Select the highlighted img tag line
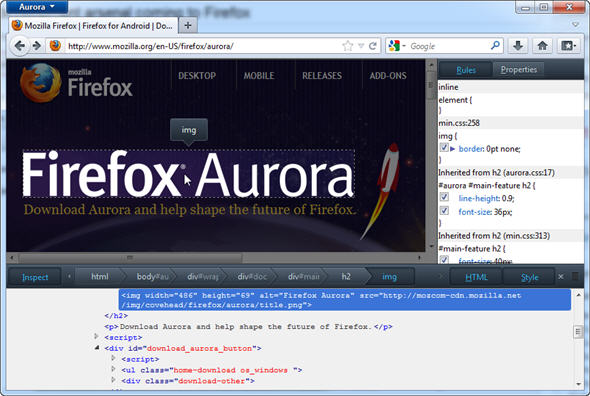This screenshot has width=590, height=396. coord(345,300)
